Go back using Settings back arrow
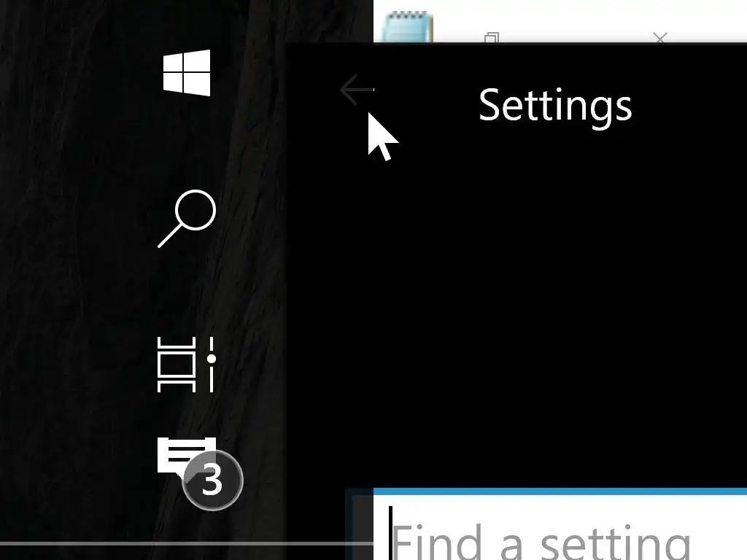This screenshot has height=560, width=747. (357, 90)
